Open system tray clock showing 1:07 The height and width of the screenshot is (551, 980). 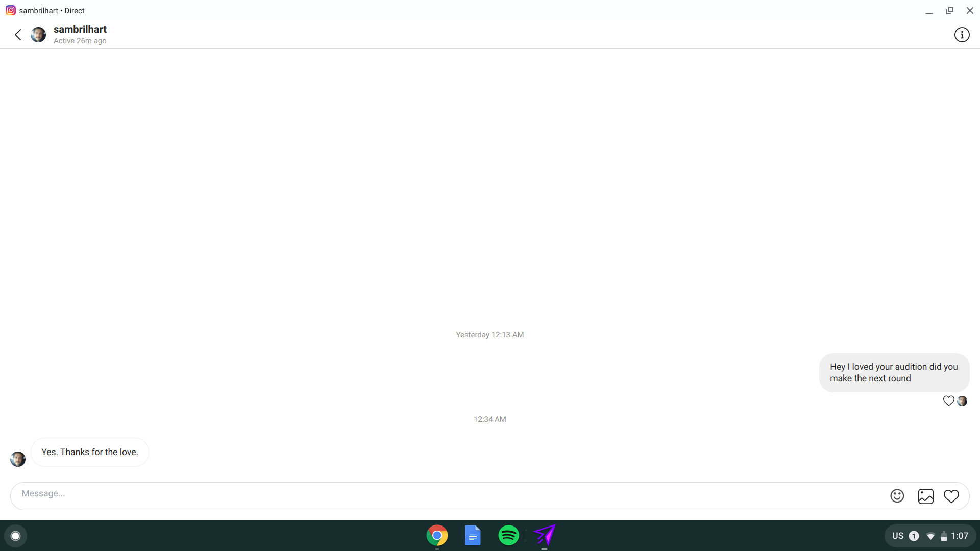click(x=960, y=536)
